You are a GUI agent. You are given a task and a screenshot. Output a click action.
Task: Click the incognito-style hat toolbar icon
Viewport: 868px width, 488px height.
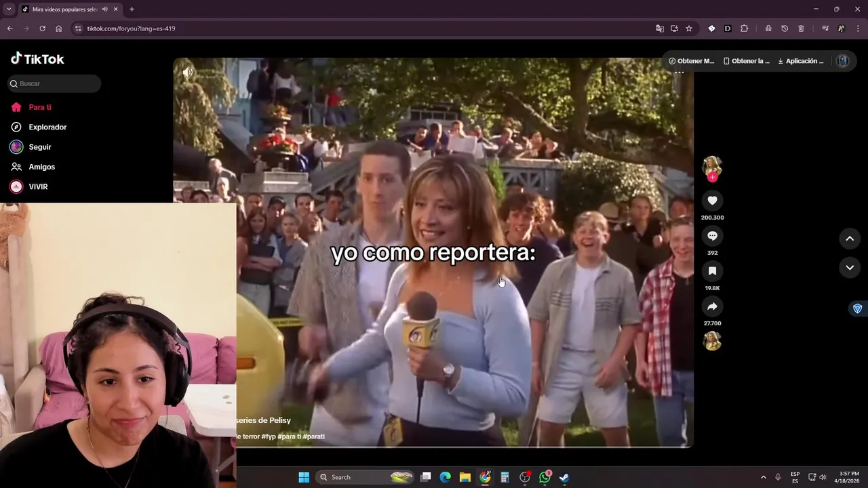(768, 28)
